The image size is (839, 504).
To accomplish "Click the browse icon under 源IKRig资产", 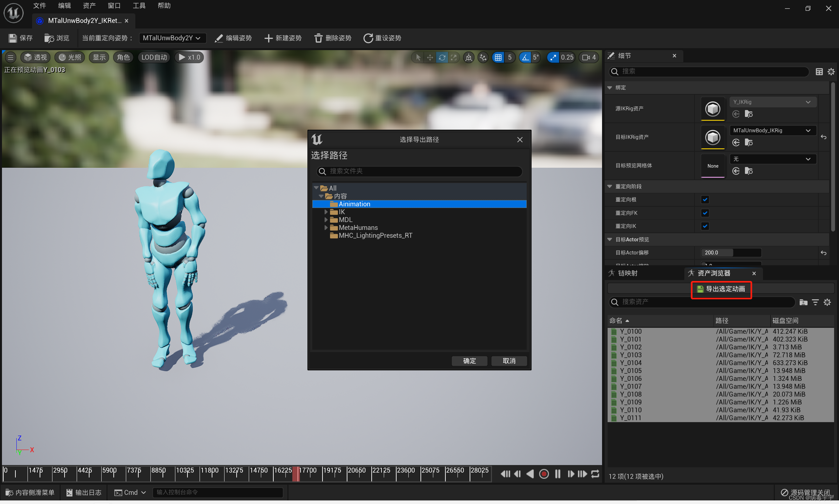I will tap(749, 114).
